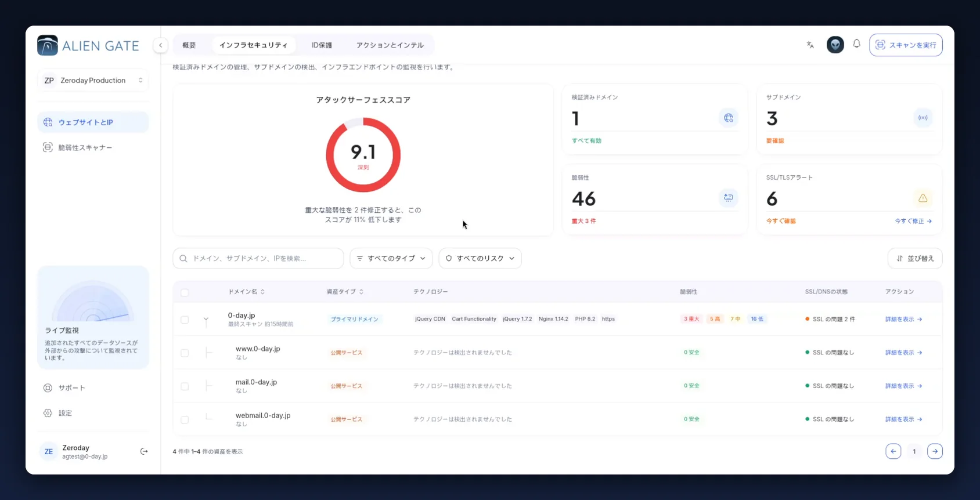Screen dimensions: 980x500
Task: Click the attack surface score 9.1 gauge
Action: coord(363,155)
